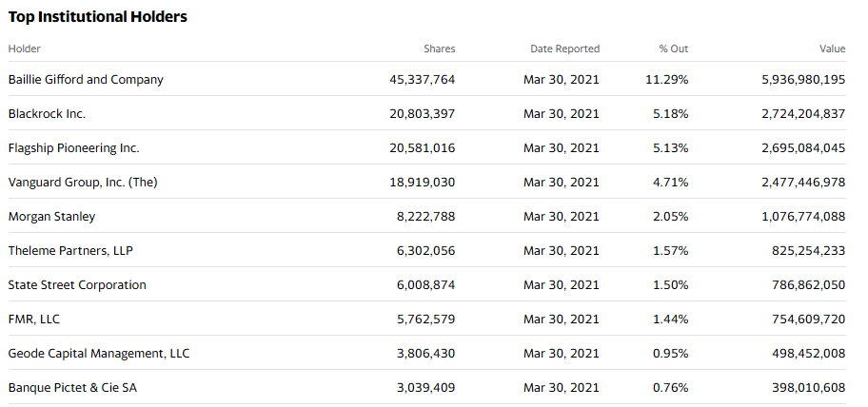The image size is (868, 407).
Task: Click Banque Pictet's value 398,010,608
Action: click(x=808, y=388)
